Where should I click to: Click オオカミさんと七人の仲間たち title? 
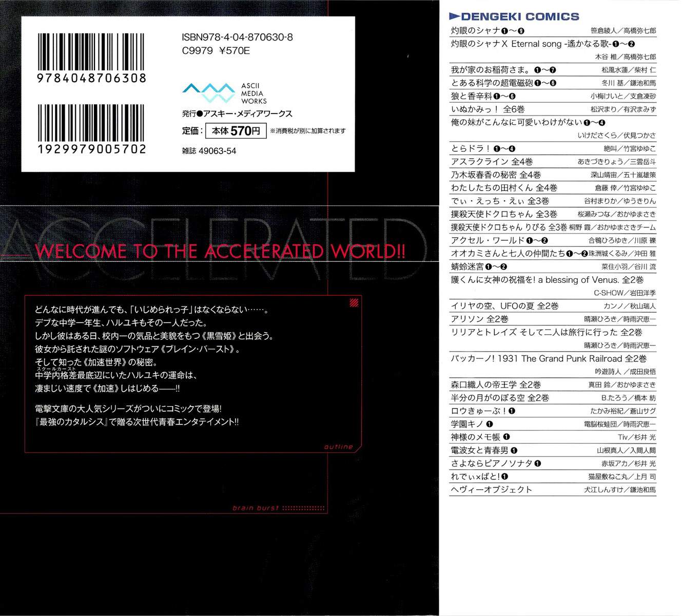519,254
